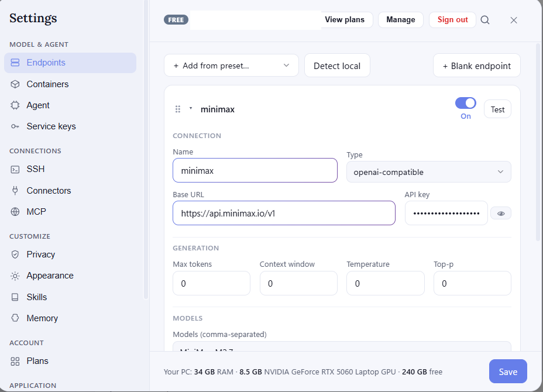Viewport: 543px width, 392px height.
Task: Click the Plans grid icon
Action: click(15, 361)
